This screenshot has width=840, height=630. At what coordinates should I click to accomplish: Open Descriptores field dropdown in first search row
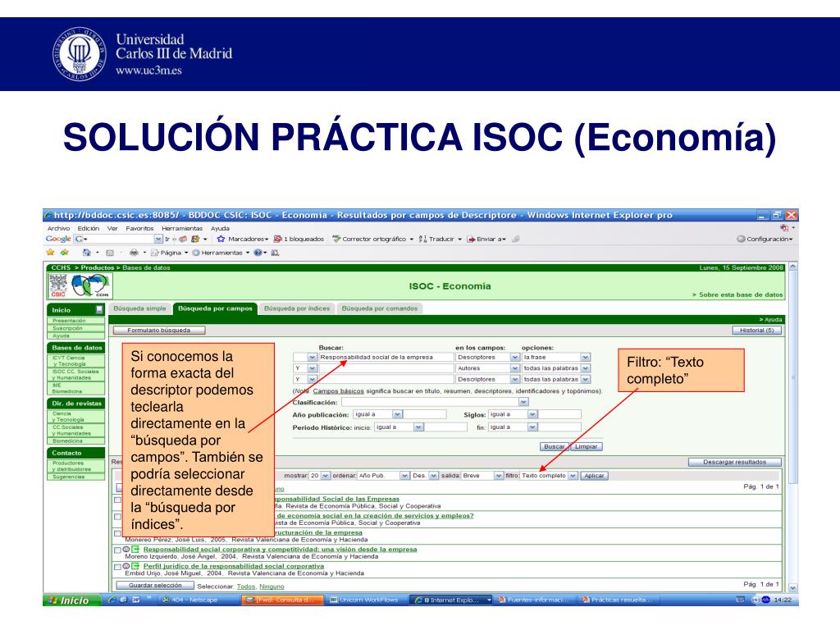[x=515, y=358]
